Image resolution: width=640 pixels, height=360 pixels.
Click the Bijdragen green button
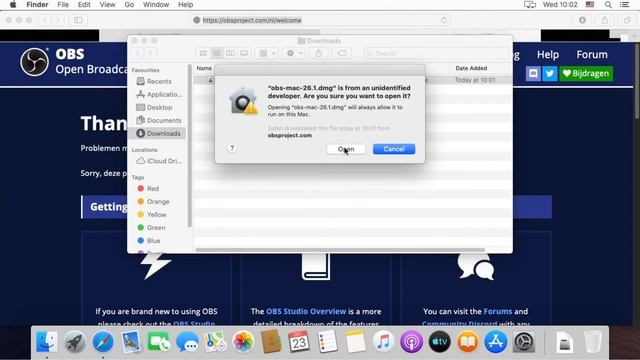586,73
